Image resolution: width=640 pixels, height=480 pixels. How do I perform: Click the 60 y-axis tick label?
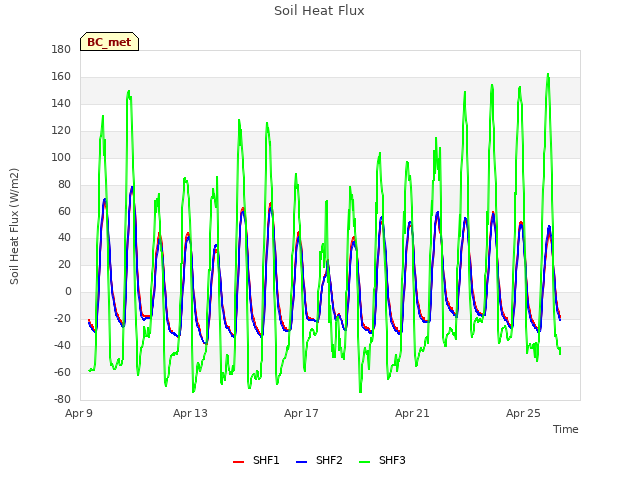click(x=64, y=211)
